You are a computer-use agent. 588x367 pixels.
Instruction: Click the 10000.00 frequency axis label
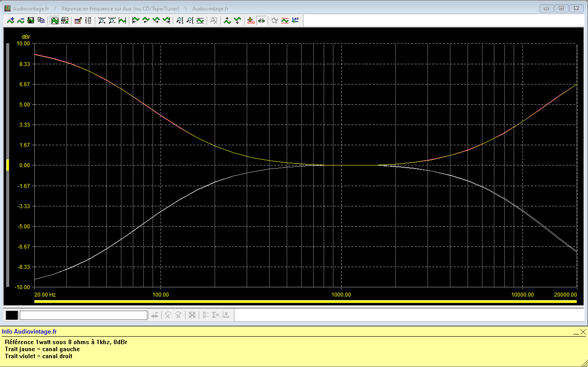[x=523, y=294]
